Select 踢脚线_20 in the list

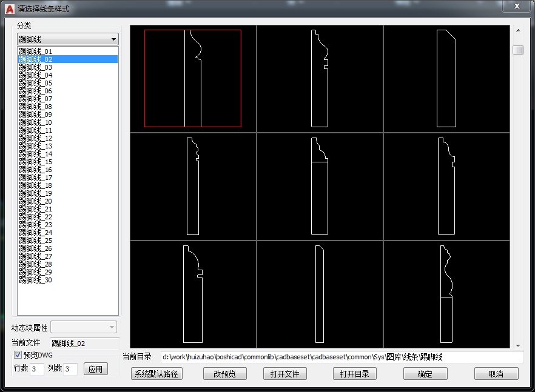click(67, 201)
